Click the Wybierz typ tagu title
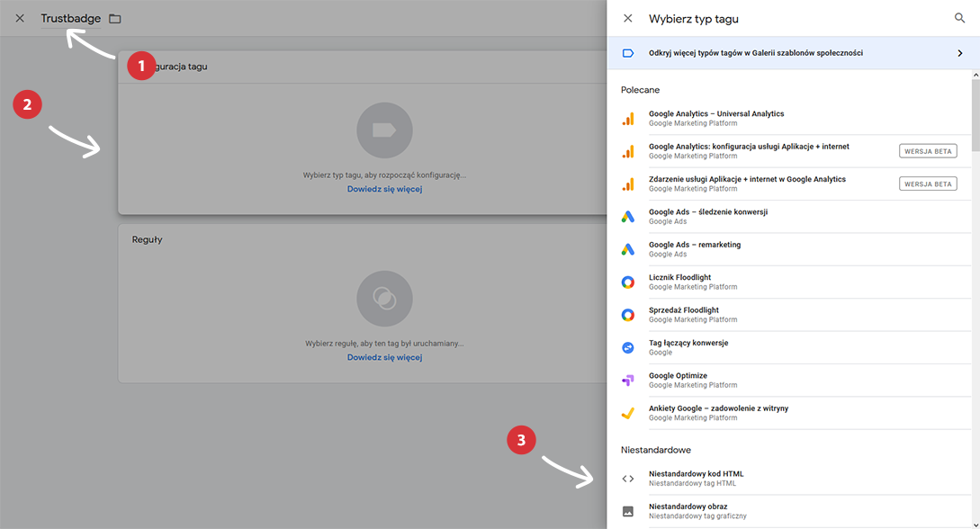The height and width of the screenshot is (529, 980). (694, 19)
